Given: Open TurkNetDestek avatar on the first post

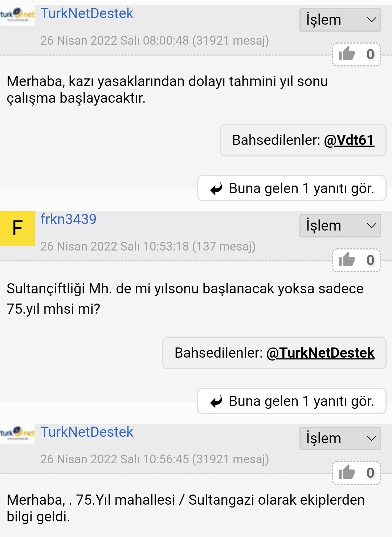Looking at the screenshot, I should pyautogui.click(x=17, y=15).
